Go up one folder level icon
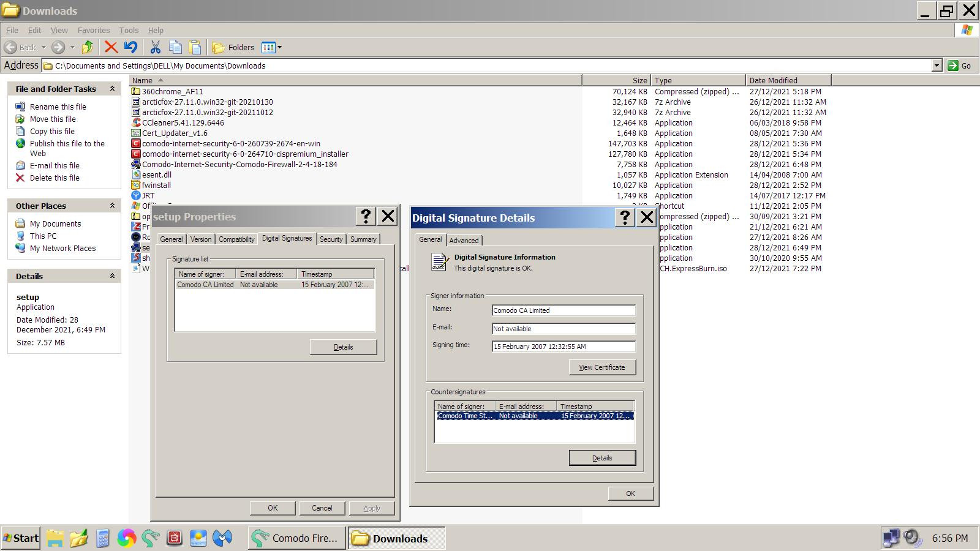Image resolution: width=980 pixels, height=551 pixels. point(88,47)
